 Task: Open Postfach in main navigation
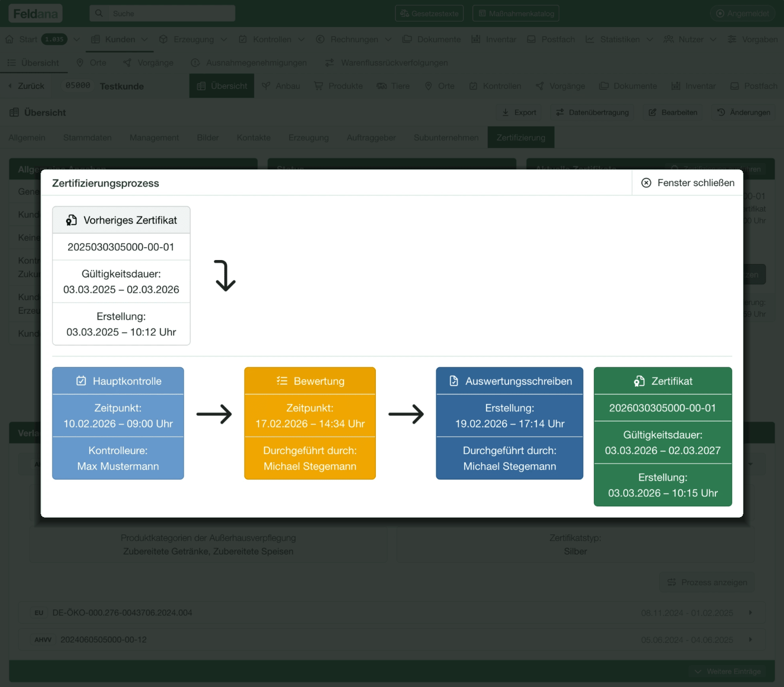coord(551,39)
